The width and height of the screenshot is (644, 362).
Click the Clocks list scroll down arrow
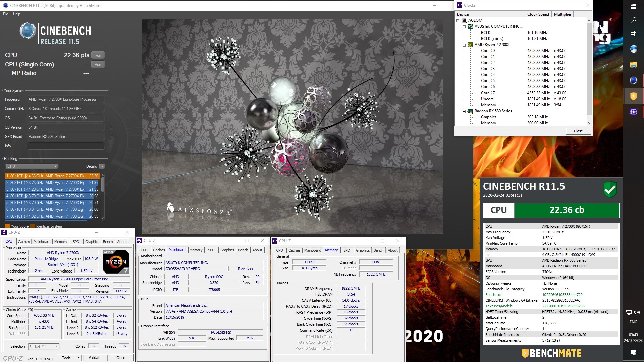coord(589,123)
